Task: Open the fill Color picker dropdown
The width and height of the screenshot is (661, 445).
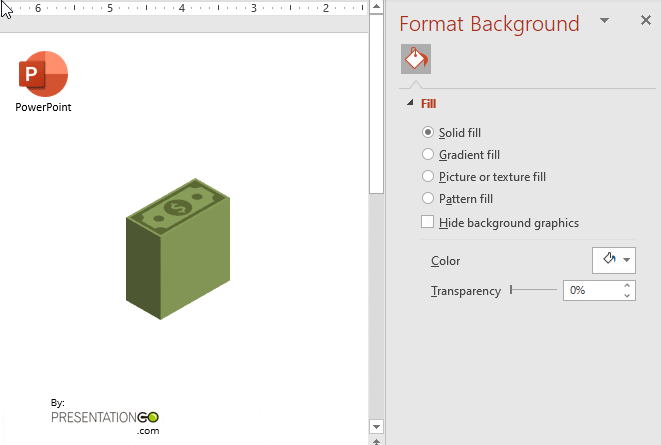Action: (x=614, y=260)
